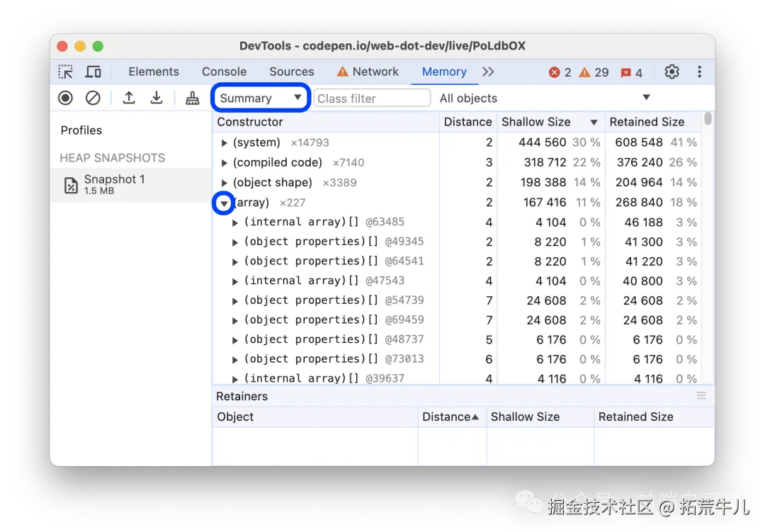Sort Retainers by Distance column
This screenshot has height=532, width=765.
pos(452,417)
